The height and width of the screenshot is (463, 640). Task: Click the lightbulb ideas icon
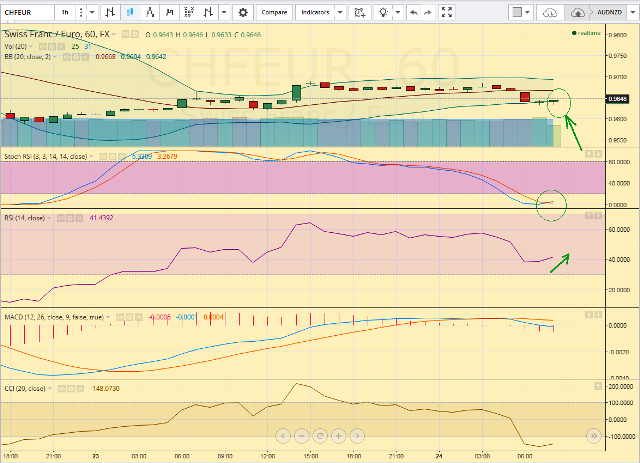(x=384, y=13)
